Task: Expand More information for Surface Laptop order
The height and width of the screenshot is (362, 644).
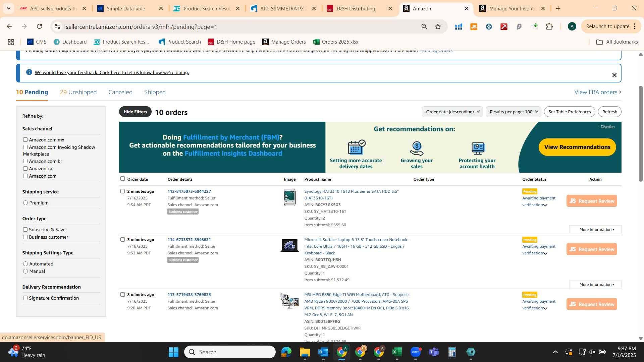Action: [595, 285]
